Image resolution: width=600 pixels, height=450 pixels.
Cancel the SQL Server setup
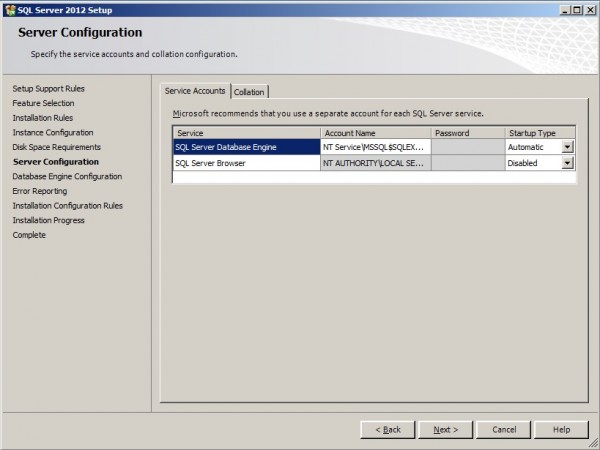[x=504, y=430]
